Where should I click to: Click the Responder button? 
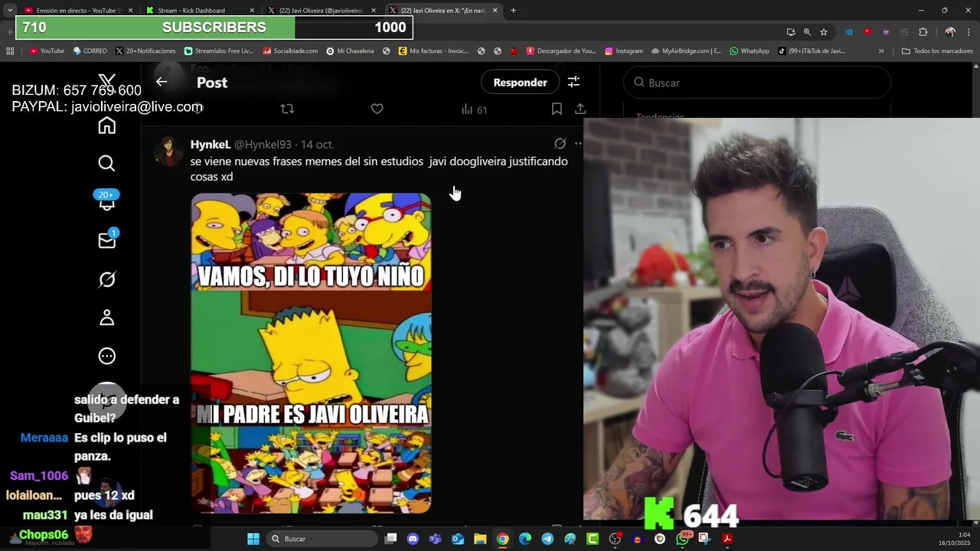pos(520,82)
